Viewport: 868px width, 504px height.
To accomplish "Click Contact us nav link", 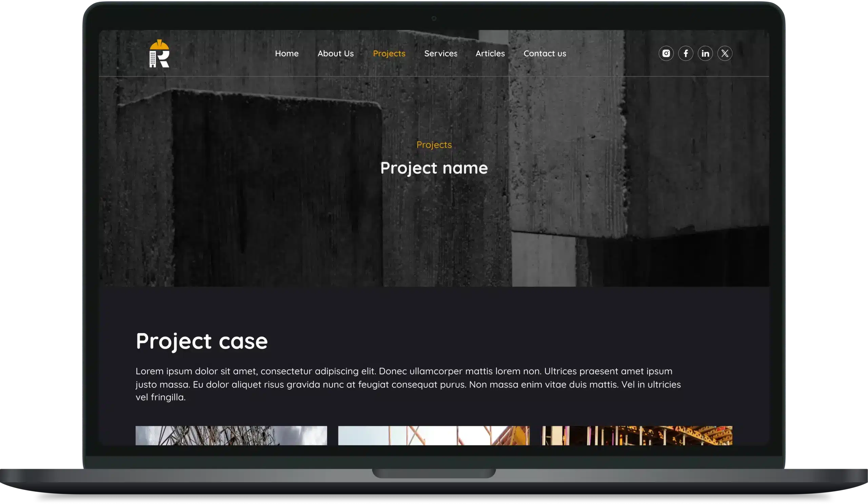I will tap(545, 53).
